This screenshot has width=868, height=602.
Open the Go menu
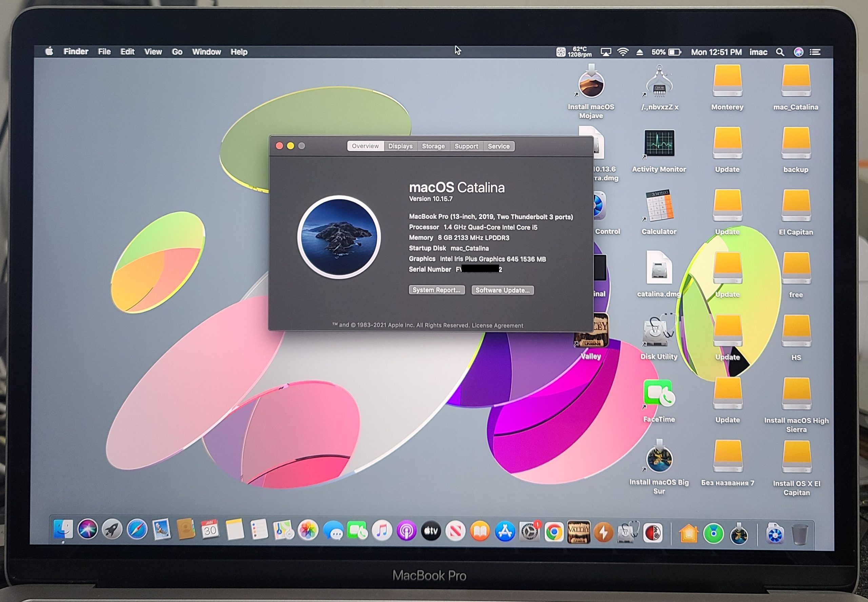[x=177, y=52]
